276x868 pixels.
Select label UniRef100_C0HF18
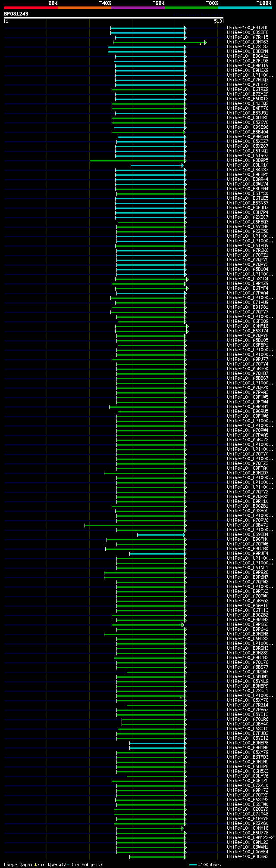(248, 326)
